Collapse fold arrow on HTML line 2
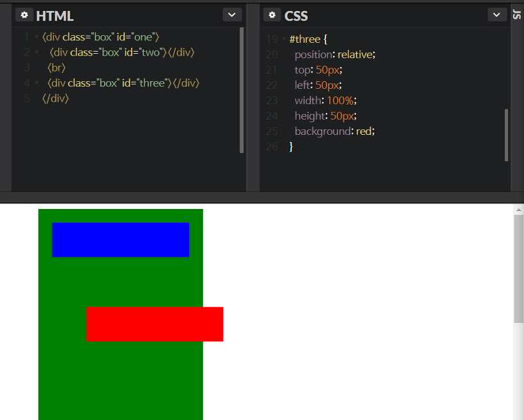The height and width of the screenshot is (420, 524). (x=36, y=52)
